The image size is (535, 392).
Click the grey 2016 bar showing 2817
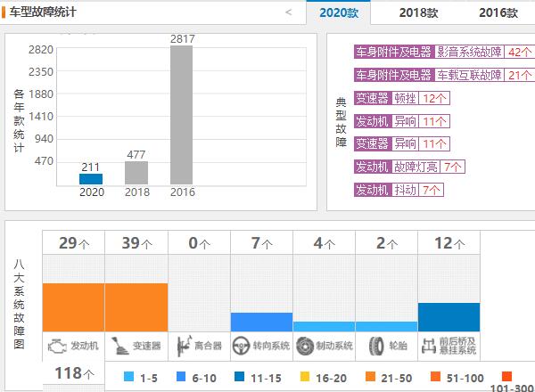click(x=182, y=115)
